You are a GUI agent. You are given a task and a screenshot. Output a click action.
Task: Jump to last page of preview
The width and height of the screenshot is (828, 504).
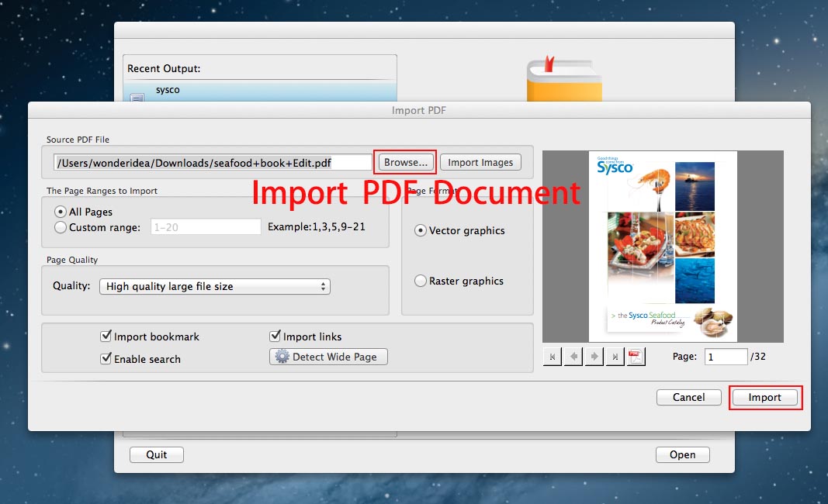(x=615, y=357)
